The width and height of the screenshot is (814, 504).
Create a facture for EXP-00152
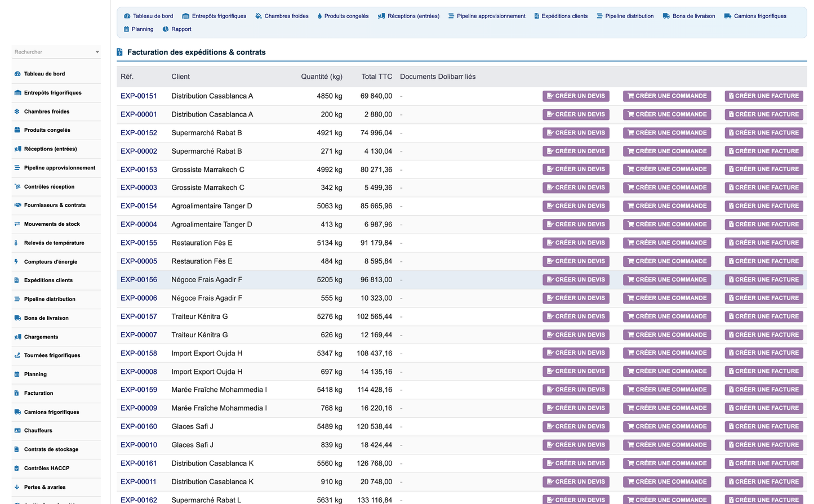coord(764,133)
